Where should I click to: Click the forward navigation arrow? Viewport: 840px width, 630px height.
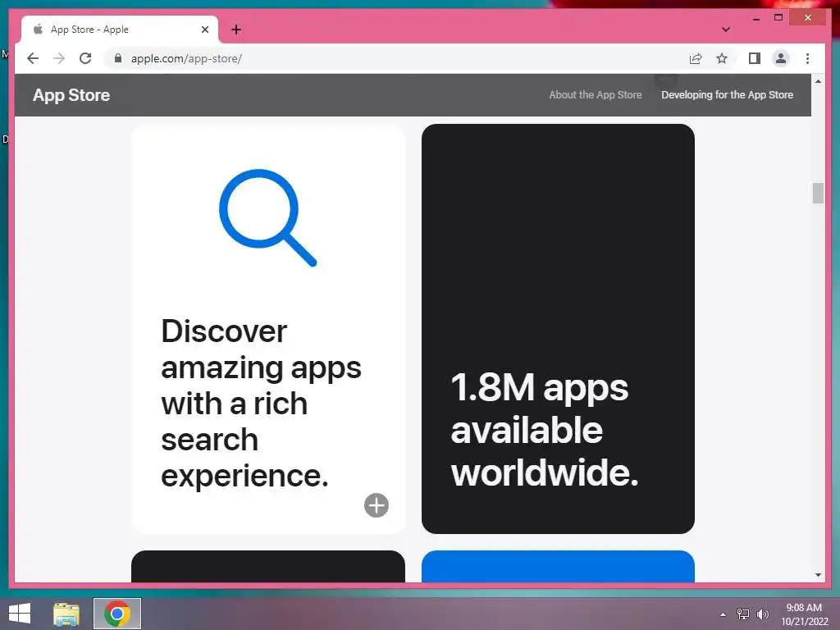point(59,58)
